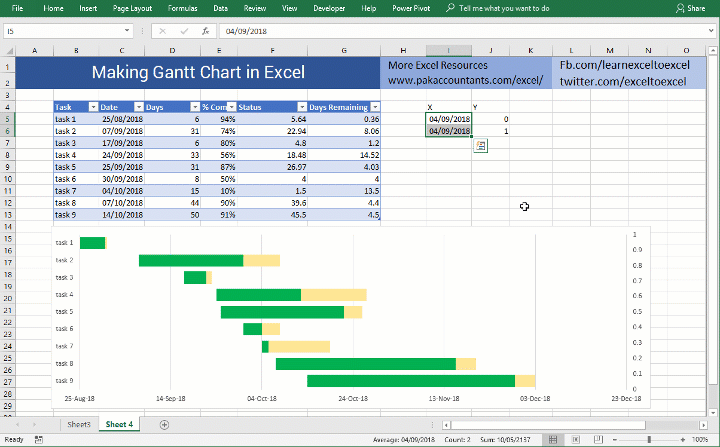Click the zoom slider handle
720x447 pixels.
(649, 440)
